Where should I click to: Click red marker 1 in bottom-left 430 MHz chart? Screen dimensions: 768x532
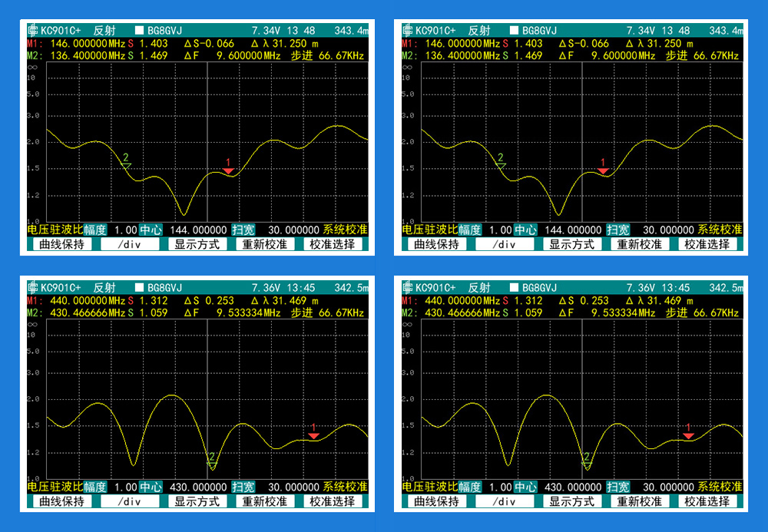[x=313, y=435]
